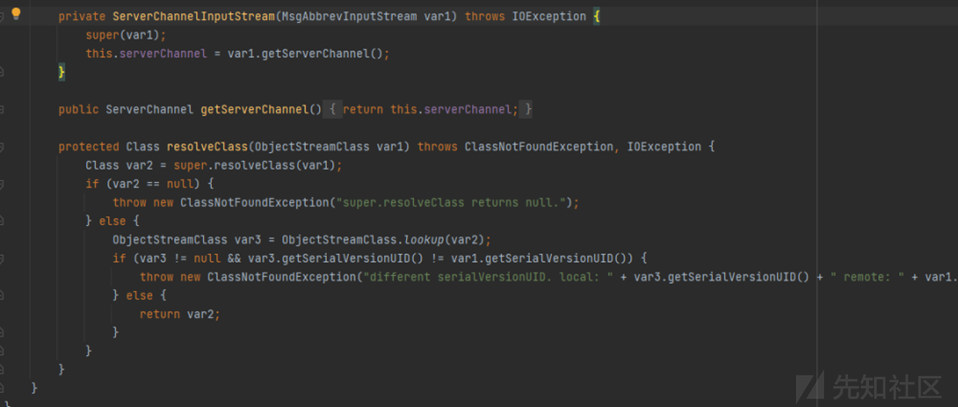Click 'getServerChannel()' in public method declaration
This screenshot has height=407, width=958.
coord(261,110)
